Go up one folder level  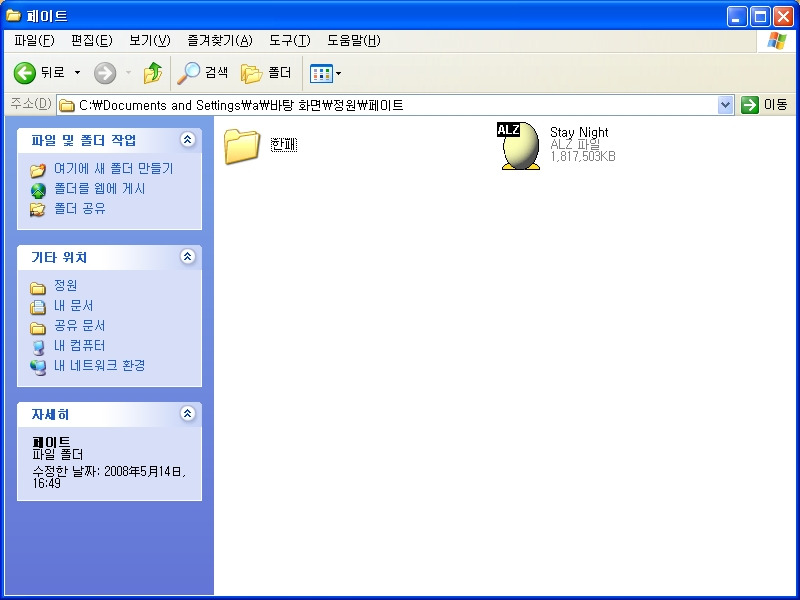153,73
